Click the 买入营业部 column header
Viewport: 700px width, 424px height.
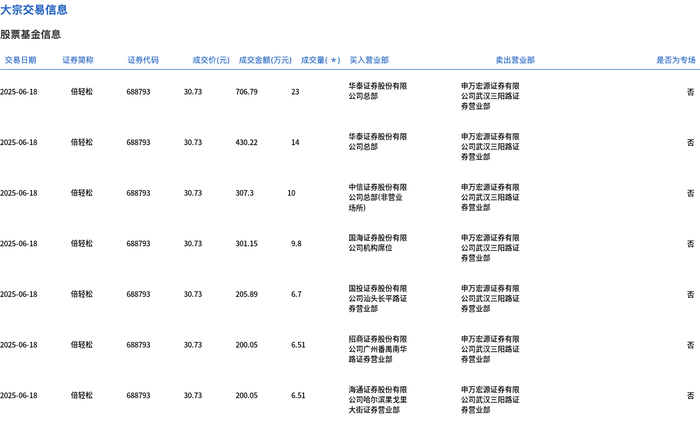pos(369,60)
